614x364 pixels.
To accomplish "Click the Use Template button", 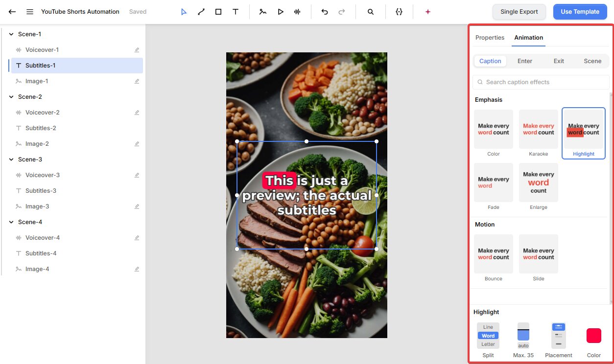I will (x=580, y=12).
